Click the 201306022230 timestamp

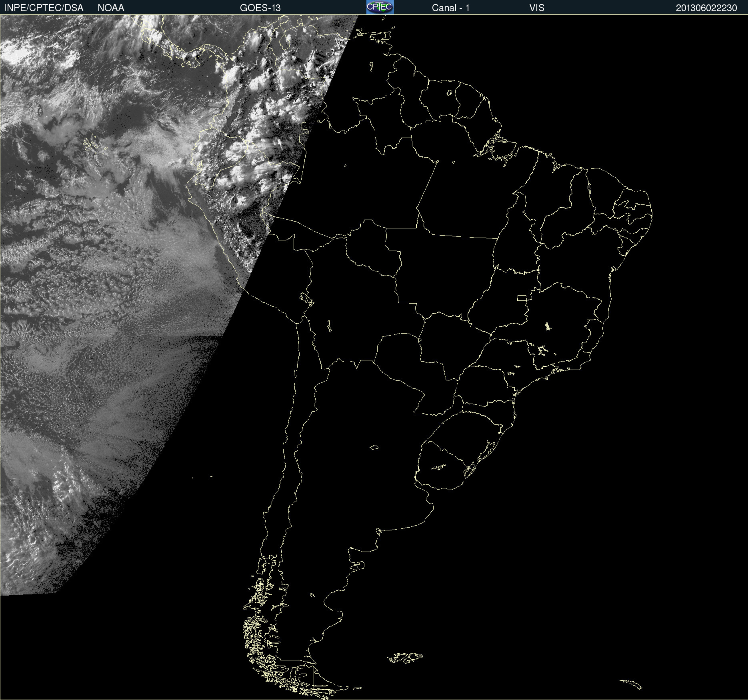tap(706, 8)
